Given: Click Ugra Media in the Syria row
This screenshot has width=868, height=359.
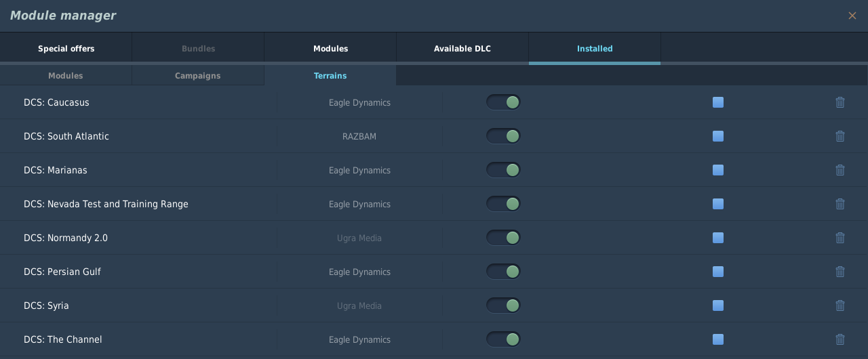Looking at the screenshot, I should click(x=359, y=305).
